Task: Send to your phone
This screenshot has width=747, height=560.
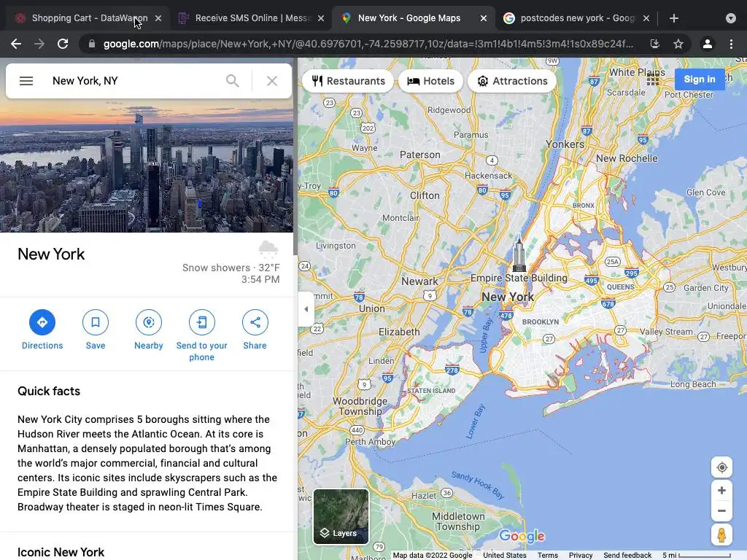Action: 201,336
